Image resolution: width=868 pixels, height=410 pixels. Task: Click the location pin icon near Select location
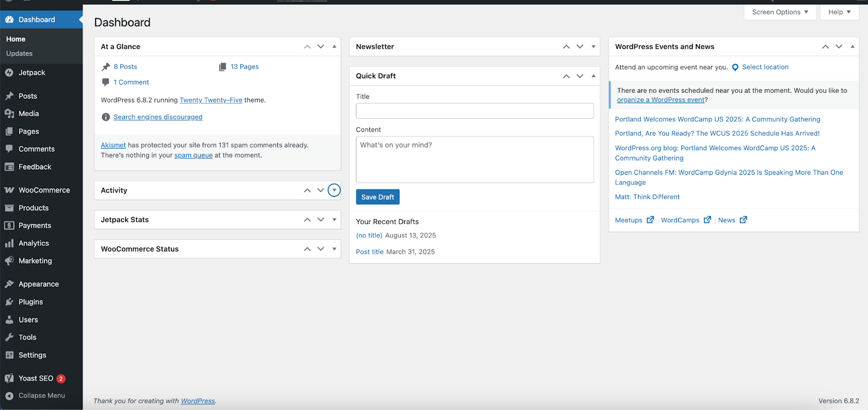coord(735,67)
